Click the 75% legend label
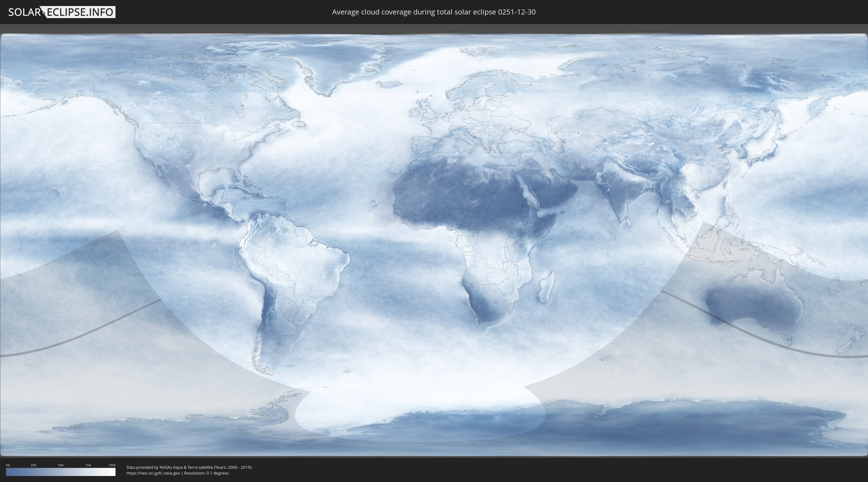Image resolution: width=868 pixels, height=482 pixels. point(88,465)
